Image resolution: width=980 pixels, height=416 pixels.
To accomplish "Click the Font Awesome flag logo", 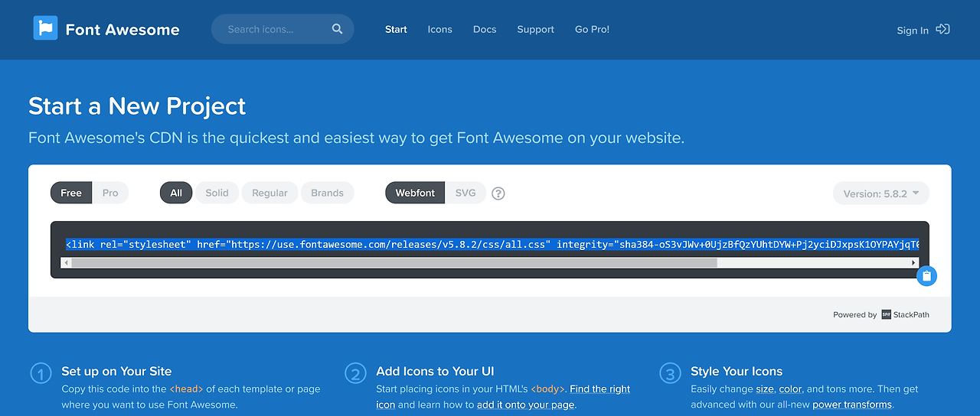I will coord(45,28).
